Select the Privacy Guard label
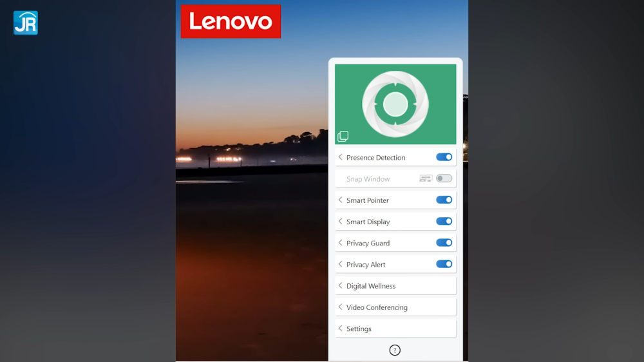This screenshot has height=362, width=644. 368,243
